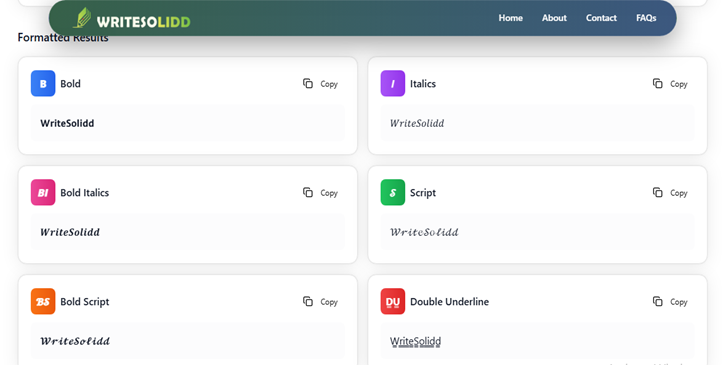
Task: Click the blue Bold B icon
Action: click(43, 83)
